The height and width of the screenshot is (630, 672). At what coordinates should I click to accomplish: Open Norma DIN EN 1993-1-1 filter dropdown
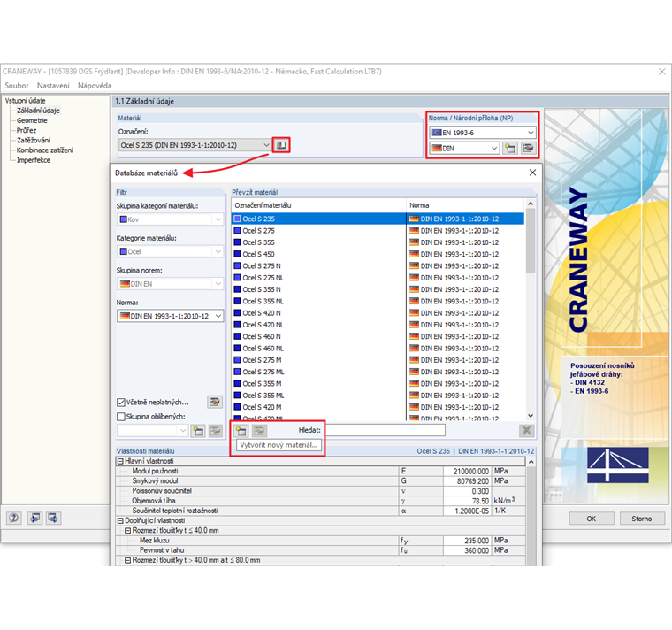pos(218,316)
